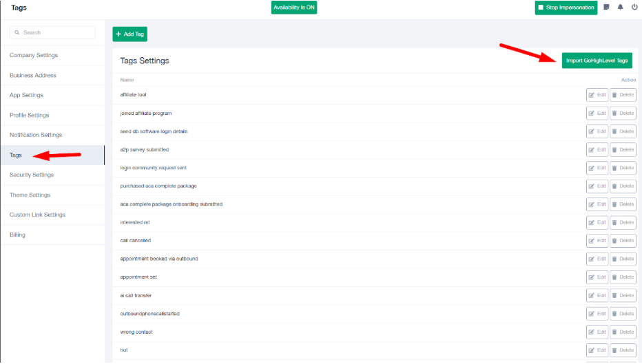Edit the 'a2p survey submitted' tag
Screen dimensions: 642x364
597,149
